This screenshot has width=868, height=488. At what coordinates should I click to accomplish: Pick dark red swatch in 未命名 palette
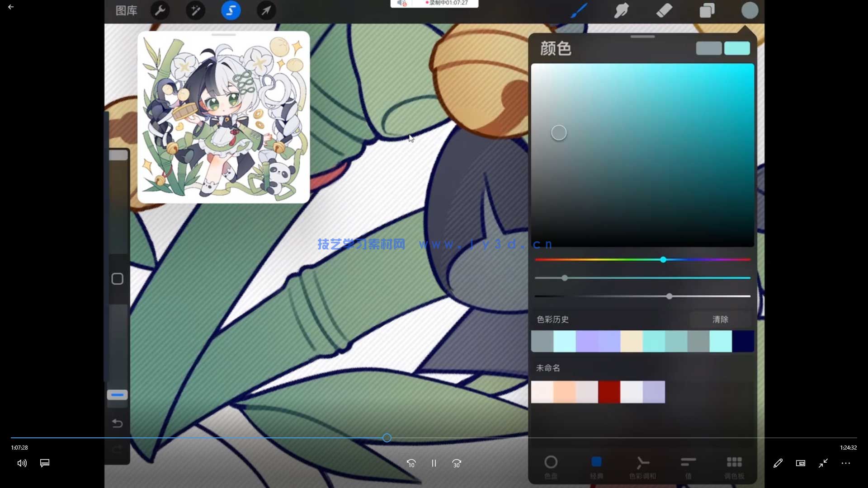609,392
